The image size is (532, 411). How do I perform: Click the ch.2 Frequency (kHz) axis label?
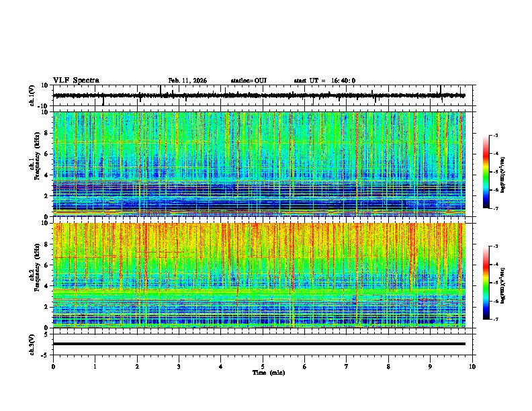tap(37, 267)
